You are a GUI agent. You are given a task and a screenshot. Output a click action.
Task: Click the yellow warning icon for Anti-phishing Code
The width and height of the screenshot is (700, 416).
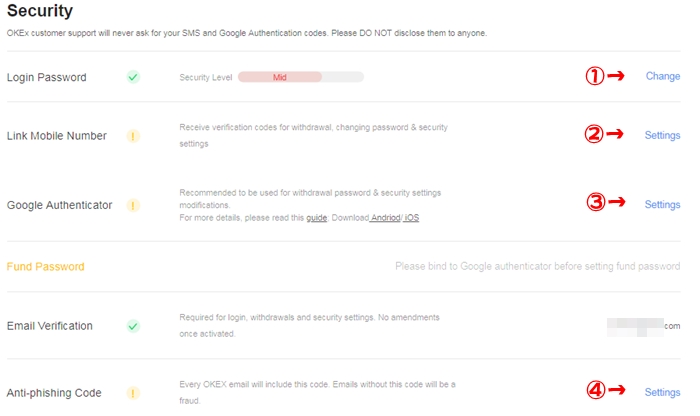click(133, 393)
